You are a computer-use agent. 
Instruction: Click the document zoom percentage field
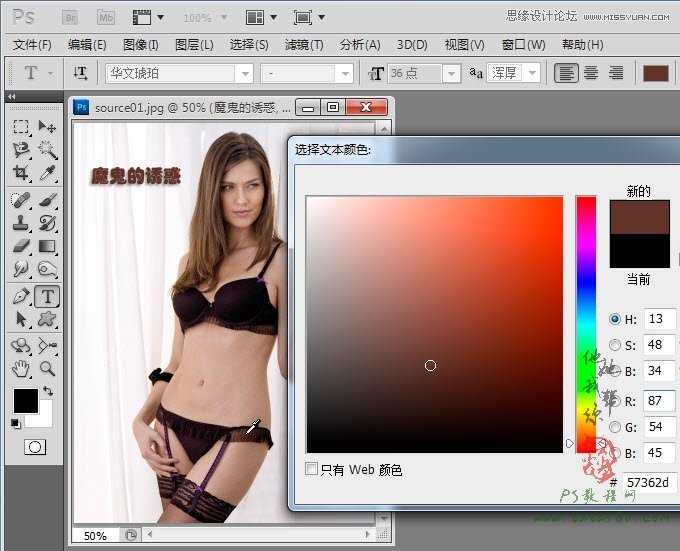(95, 536)
